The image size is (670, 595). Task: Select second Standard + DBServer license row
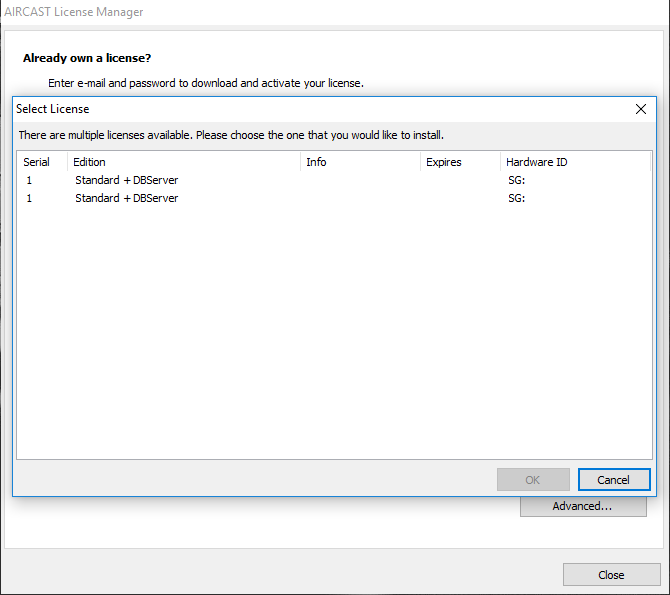tap(126, 198)
